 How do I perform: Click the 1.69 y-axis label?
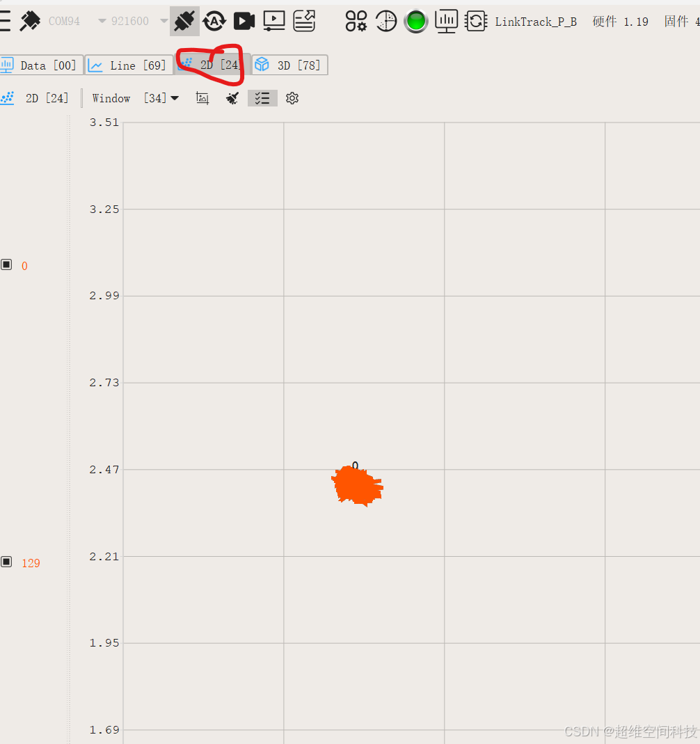point(104,730)
